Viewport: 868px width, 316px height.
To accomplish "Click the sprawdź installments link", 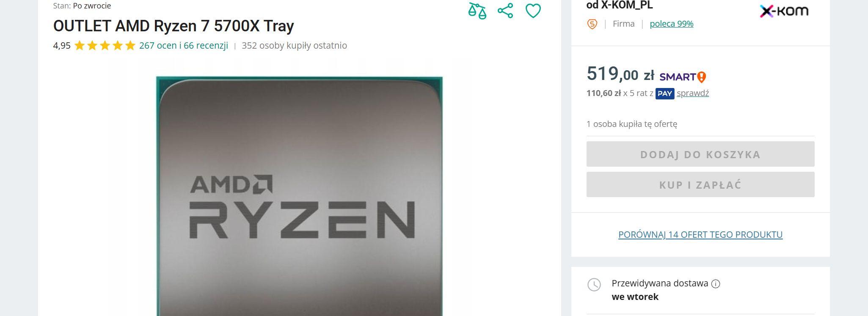I will [x=693, y=93].
